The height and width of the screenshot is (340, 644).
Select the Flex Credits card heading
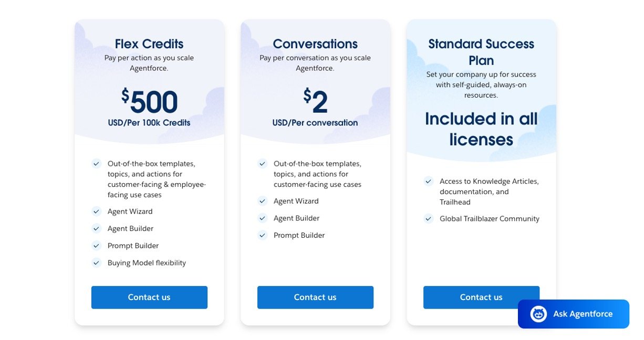tap(149, 44)
